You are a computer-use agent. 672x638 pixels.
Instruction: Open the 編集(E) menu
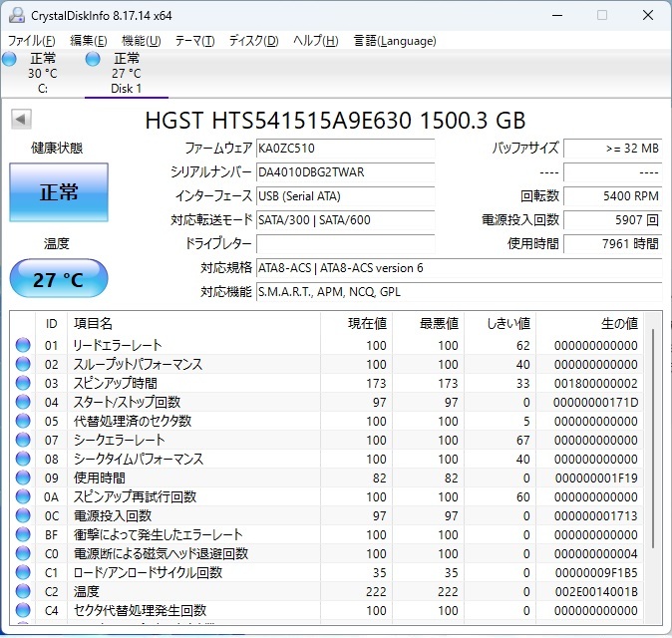(89, 41)
